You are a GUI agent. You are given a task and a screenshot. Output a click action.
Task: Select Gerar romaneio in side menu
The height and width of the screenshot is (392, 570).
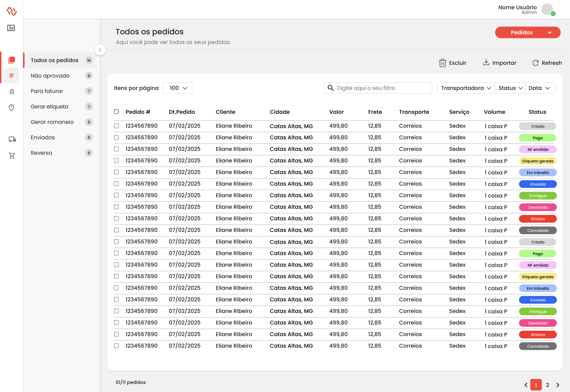(52, 122)
